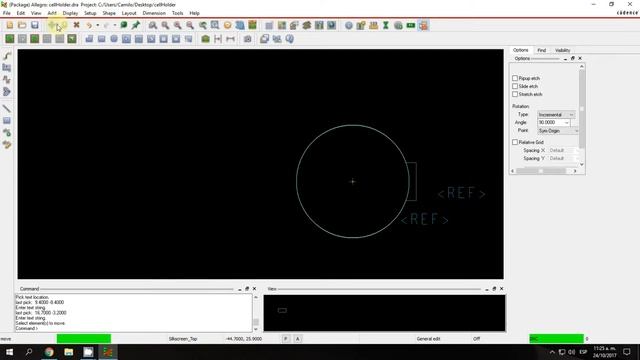Switch to the Options tab

tap(520, 50)
